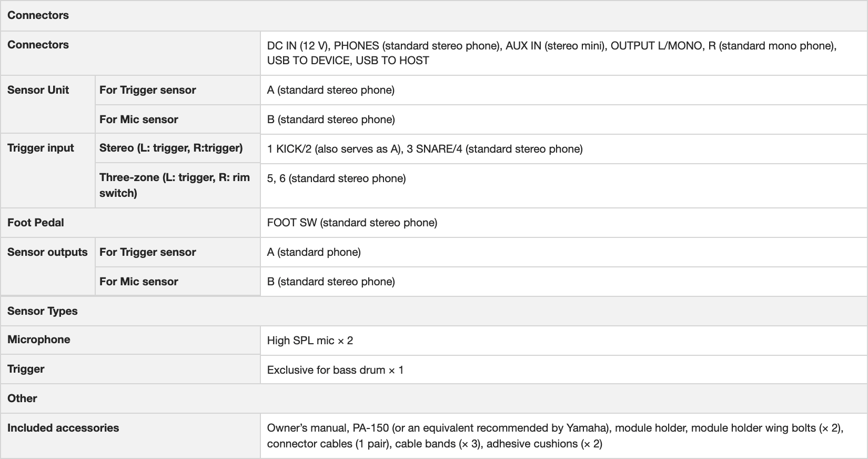The width and height of the screenshot is (868, 459).
Task: Click the Other section heading
Action: 22,398
